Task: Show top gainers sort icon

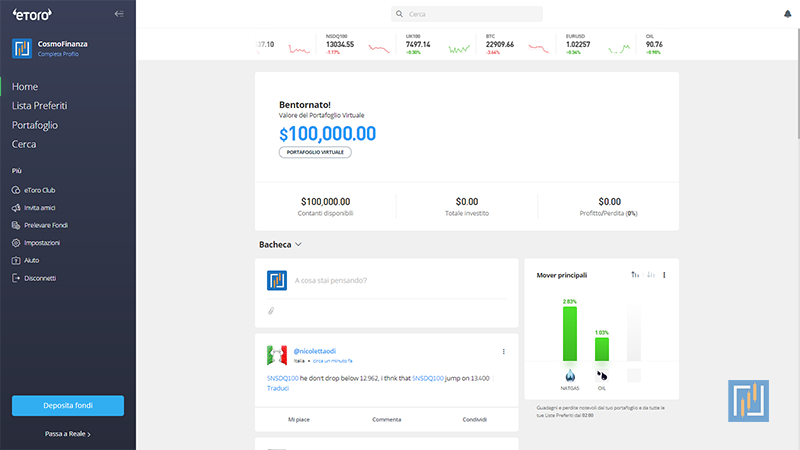Action: tap(635, 275)
